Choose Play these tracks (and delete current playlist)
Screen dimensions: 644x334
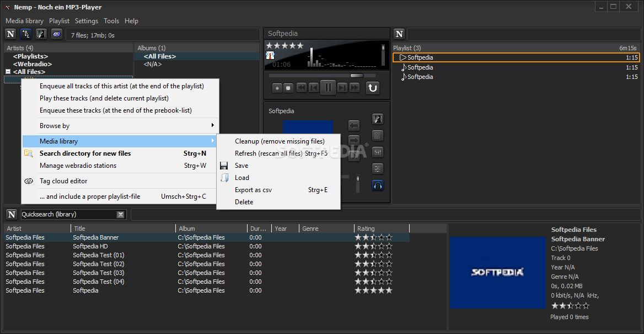120,98
